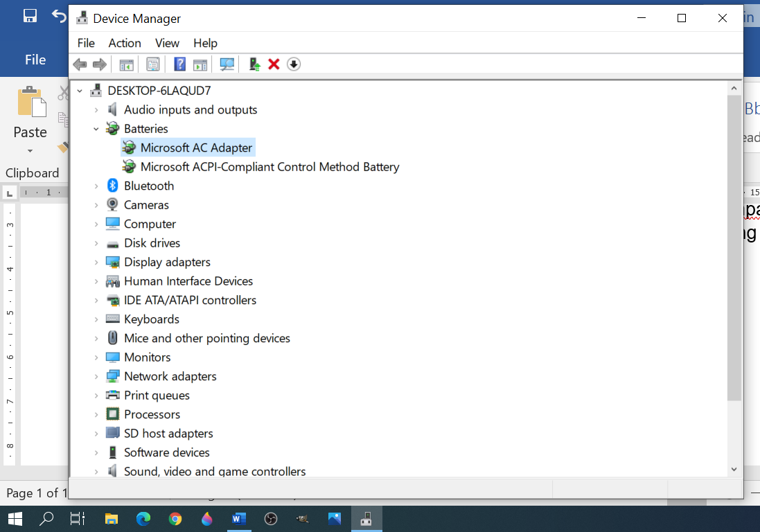Image resolution: width=760 pixels, height=532 pixels.
Task: Open File Explorer from the taskbar
Action: pos(112,519)
